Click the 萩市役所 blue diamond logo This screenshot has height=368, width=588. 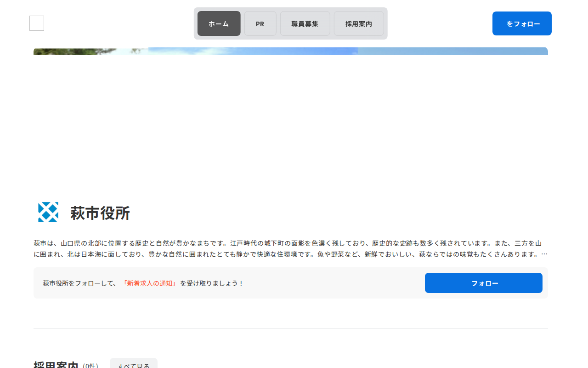48,212
